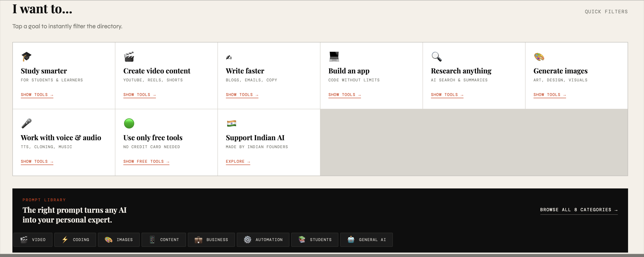644x257 pixels.
Task: Show free tools under Use only free tools
Action: [146, 161]
